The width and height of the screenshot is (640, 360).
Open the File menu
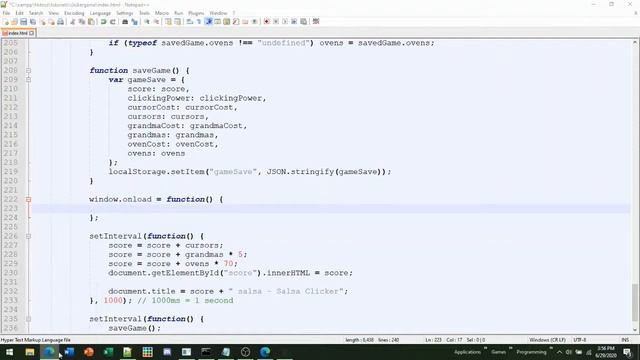(6, 13)
